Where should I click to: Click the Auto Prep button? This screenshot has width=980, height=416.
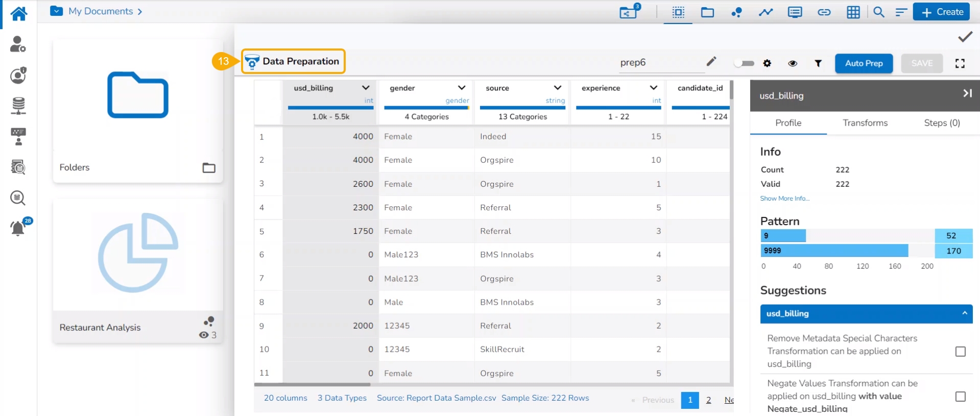864,63
